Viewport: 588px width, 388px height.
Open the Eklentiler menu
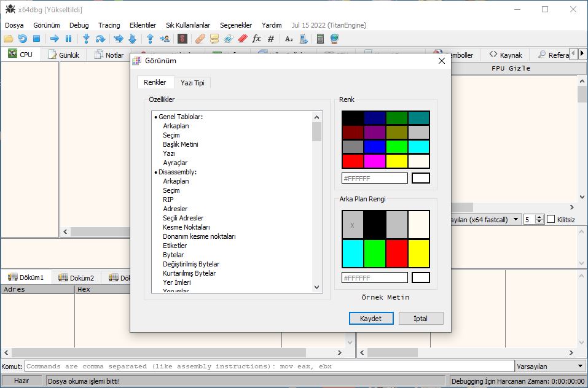point(143,25)
